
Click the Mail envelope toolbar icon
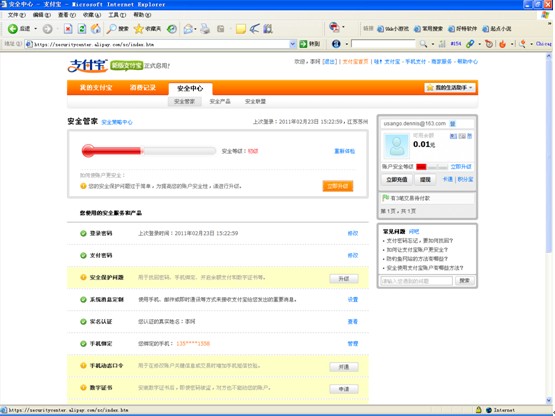click(x=188, y=29)
